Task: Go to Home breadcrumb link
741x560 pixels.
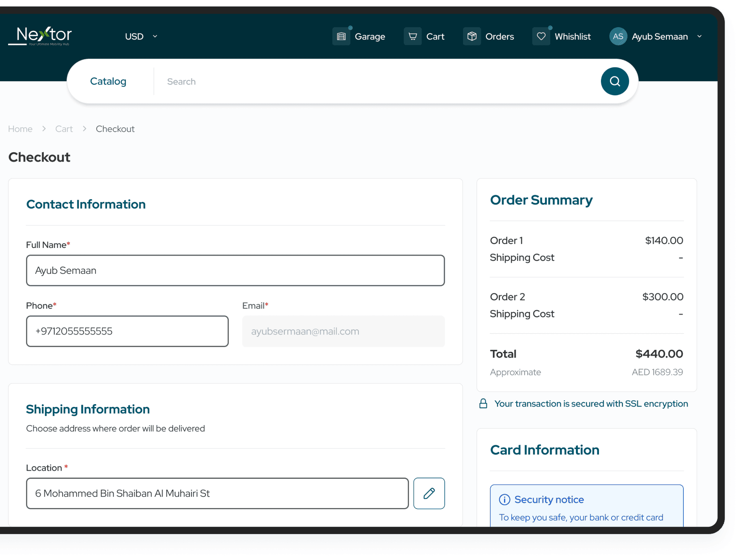Action: click(x=20, y=129)
